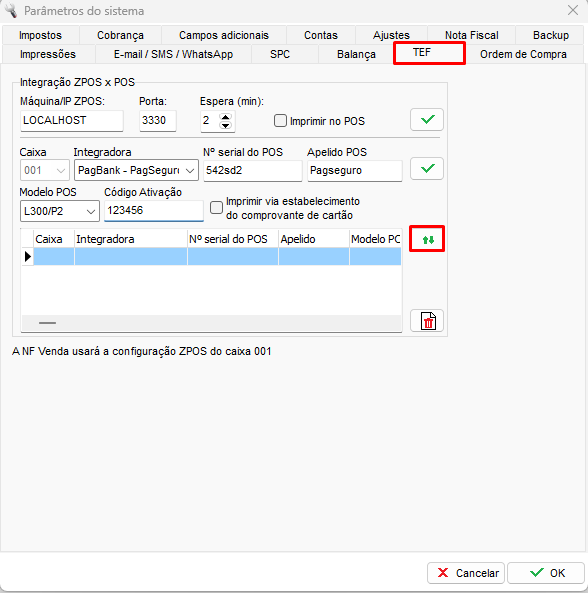
Task: Confirm POS entry with checkmark beside Apelido POS
Action: click(427, 169)
